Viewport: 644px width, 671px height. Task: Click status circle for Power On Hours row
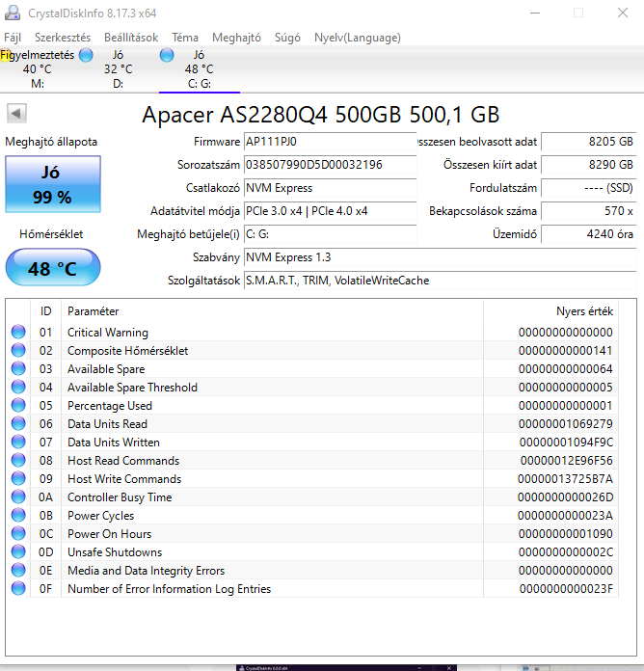pyautogui.click(x=18, y=533)
